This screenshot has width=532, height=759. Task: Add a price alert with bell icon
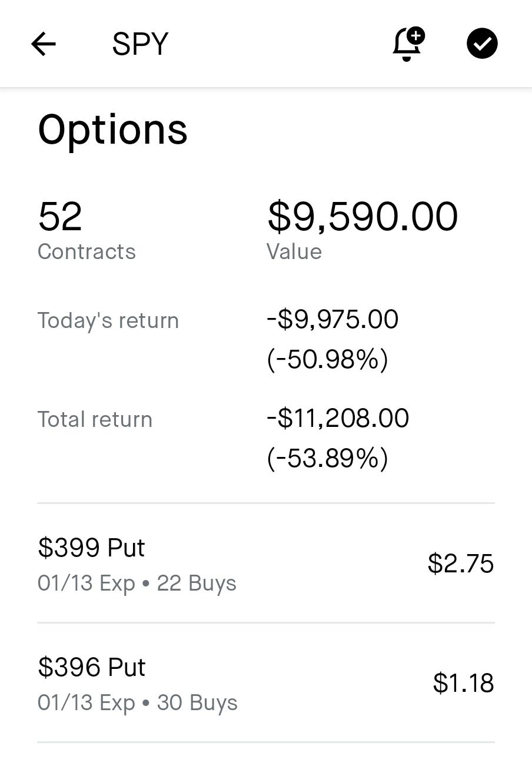click(408, 44)
